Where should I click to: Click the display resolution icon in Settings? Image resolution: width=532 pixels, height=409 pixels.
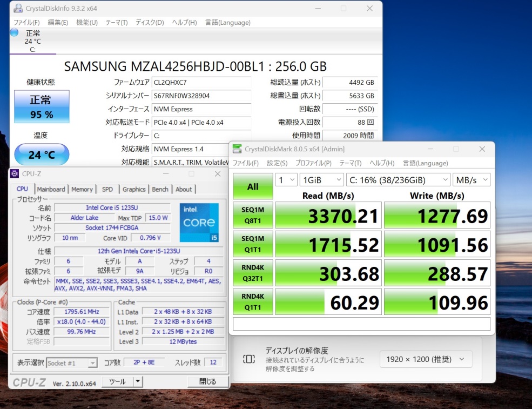[248, 359]
